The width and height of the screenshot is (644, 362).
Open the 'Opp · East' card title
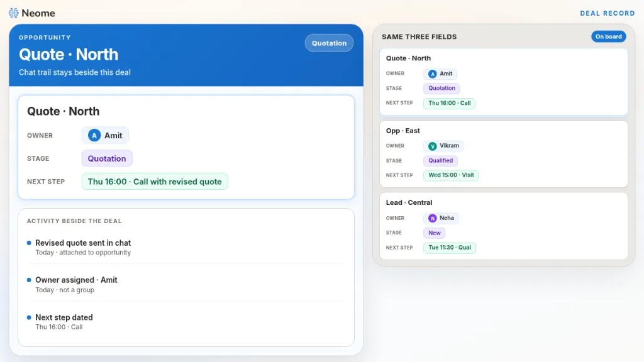click(x=403, y=131)
